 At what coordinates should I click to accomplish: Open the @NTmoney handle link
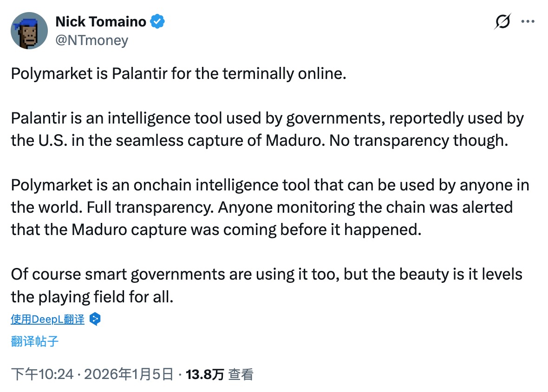click(x=91, y=40)
